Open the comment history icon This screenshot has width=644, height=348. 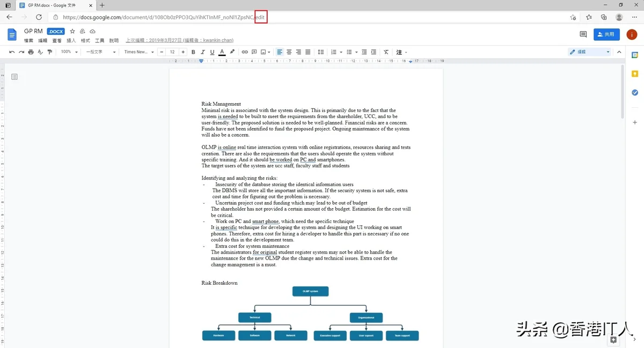click(583, 34)
